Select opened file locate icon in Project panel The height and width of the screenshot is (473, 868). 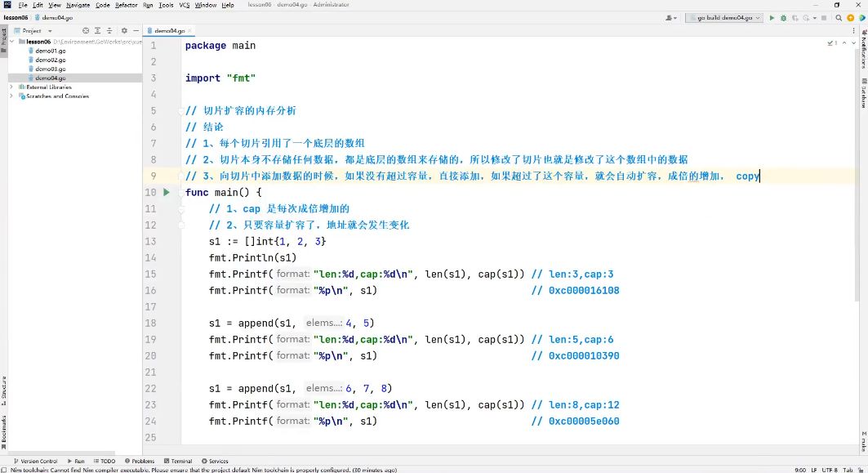[x=85, y=31]
